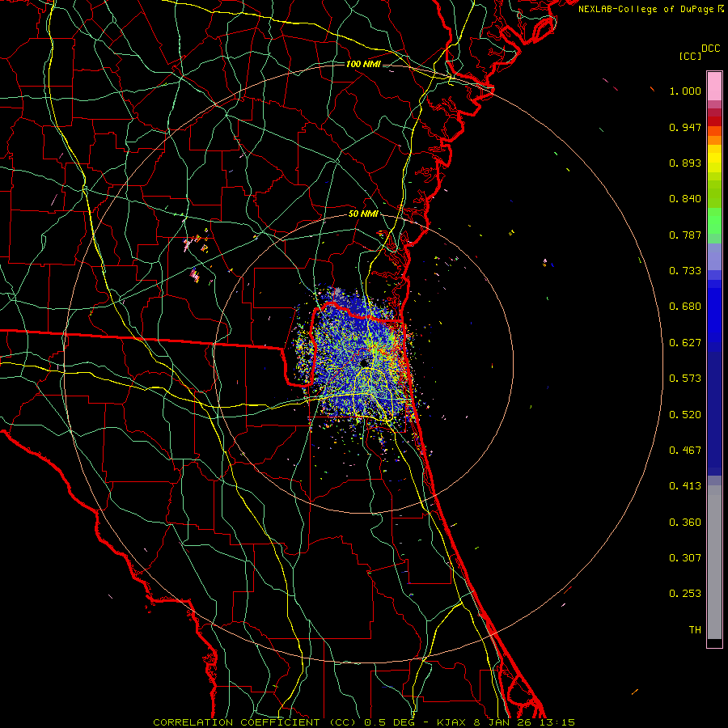Click the 0.787 scale value
Screen dimensions: 728x728
click(685, 235)
